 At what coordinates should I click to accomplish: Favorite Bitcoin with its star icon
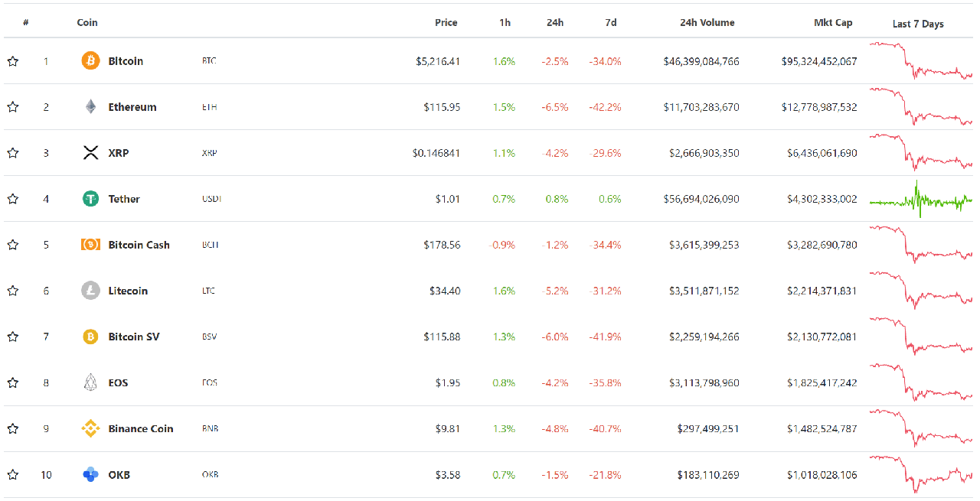13,61
